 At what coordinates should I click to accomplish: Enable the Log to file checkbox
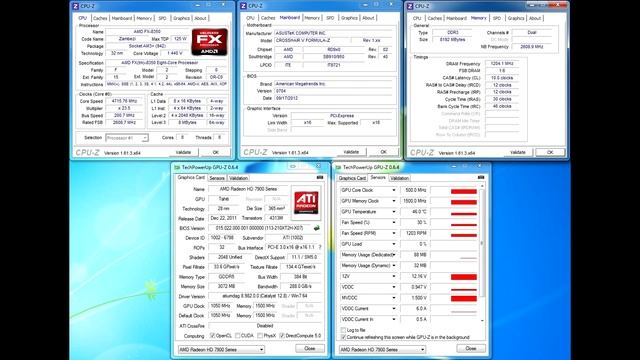pyautogui.click(x=343, y=330)
